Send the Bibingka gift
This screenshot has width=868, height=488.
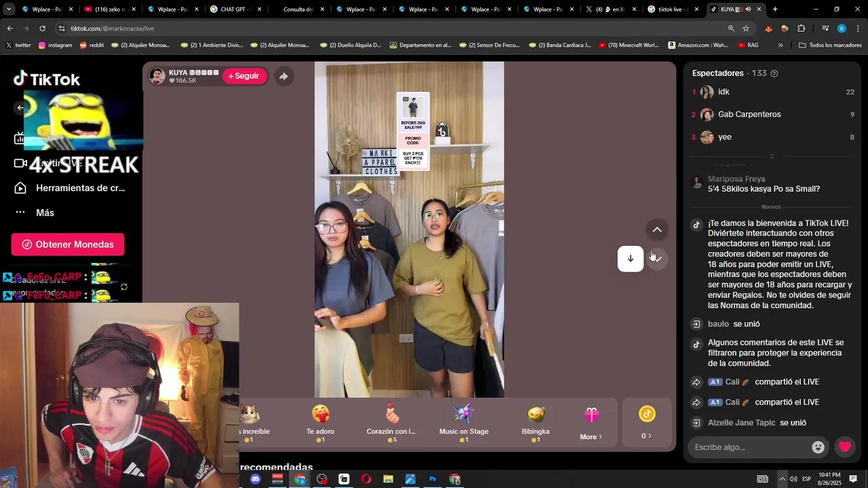point(536,424)
